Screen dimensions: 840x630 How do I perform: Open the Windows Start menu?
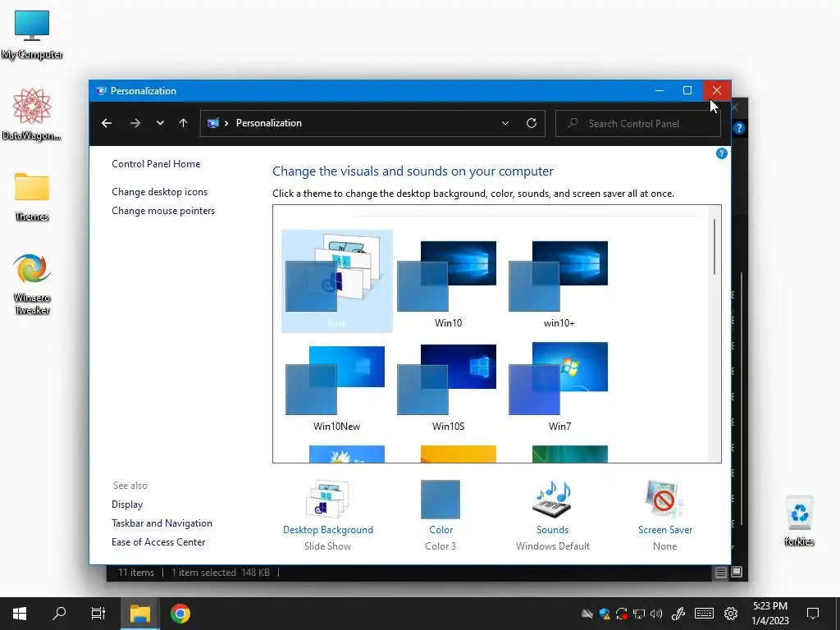[x=20, y=614]
